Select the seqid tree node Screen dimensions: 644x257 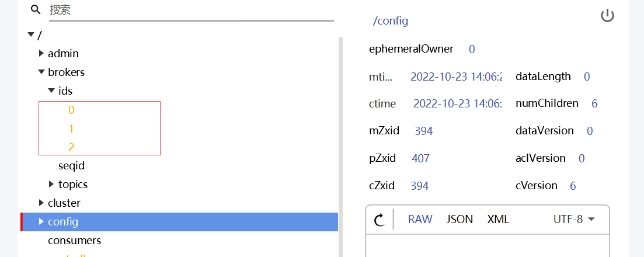[71, 166]
